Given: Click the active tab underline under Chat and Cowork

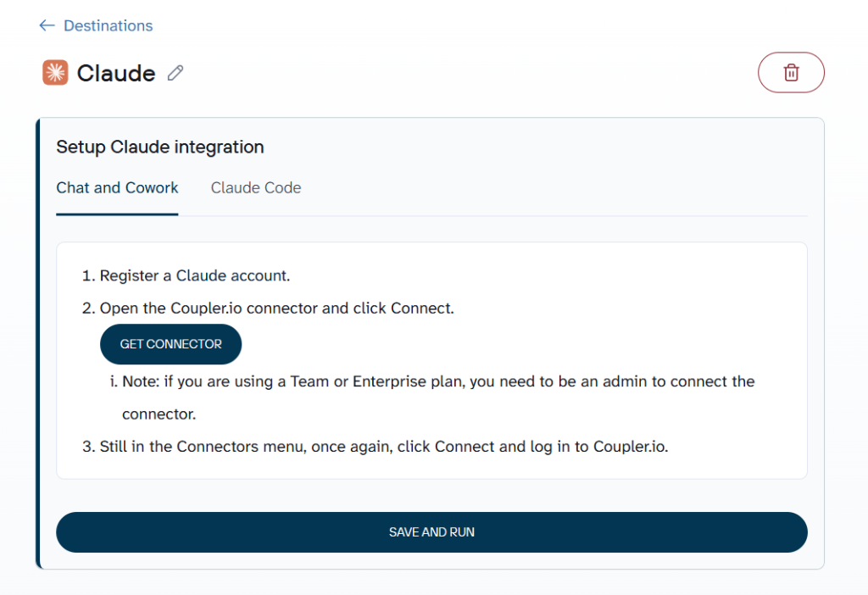Looking at the screenshot, I should 117,214.
